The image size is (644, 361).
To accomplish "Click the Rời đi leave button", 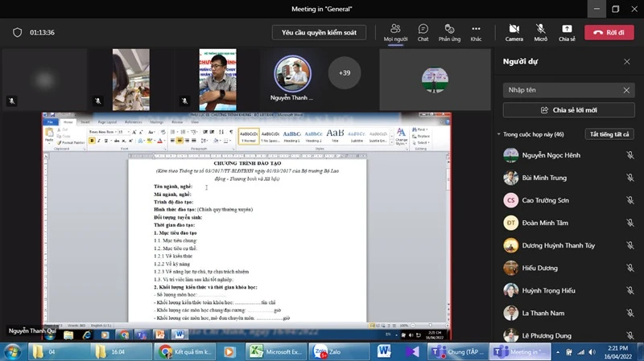I will (x=609, y=32).
